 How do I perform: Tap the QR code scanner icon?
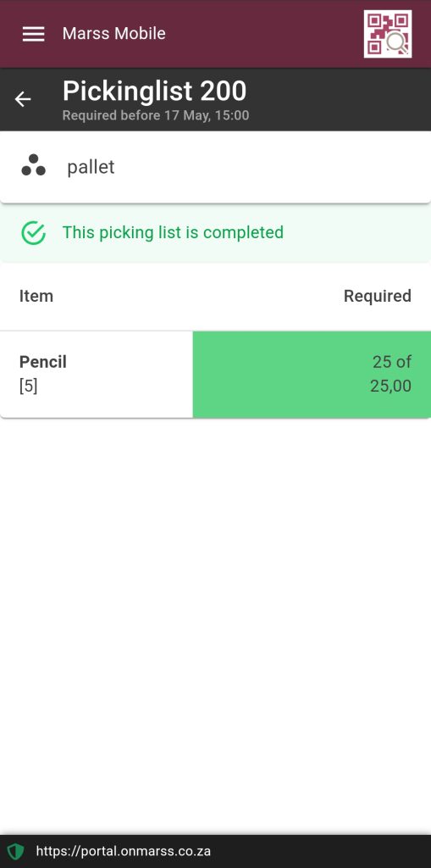click(387, 34)
